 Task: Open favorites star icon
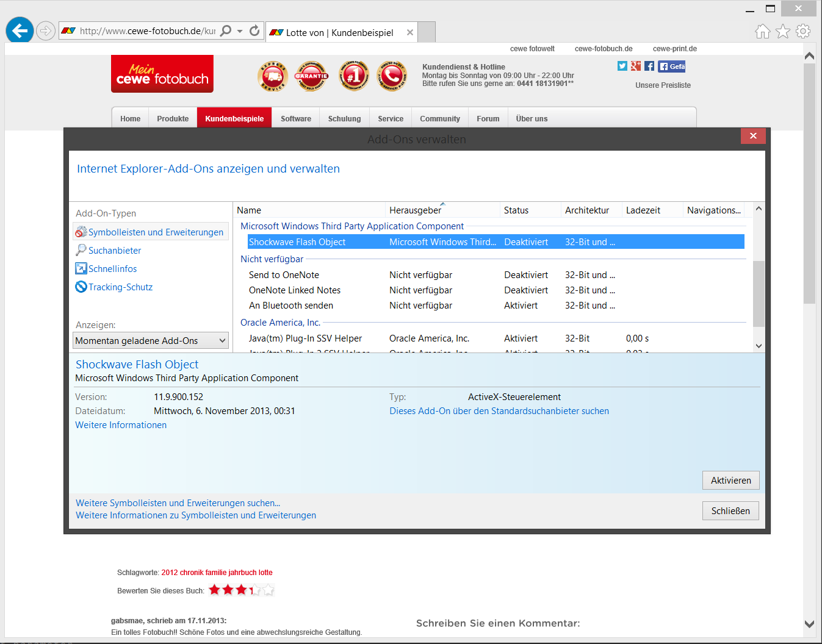(x=783, y=31)
